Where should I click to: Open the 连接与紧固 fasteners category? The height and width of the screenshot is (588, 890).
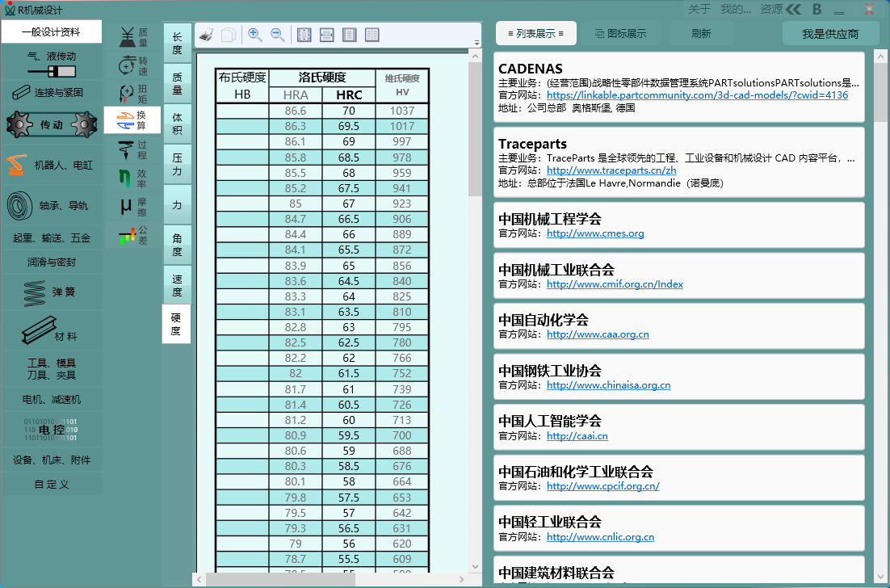pos(52,92)
